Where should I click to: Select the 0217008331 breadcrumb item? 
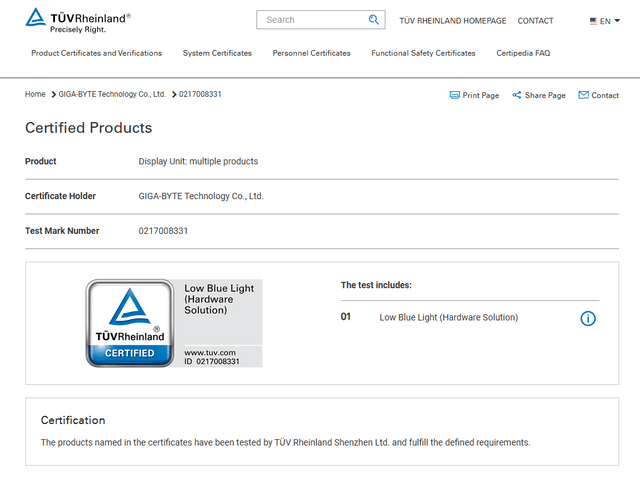pos(200,94)
